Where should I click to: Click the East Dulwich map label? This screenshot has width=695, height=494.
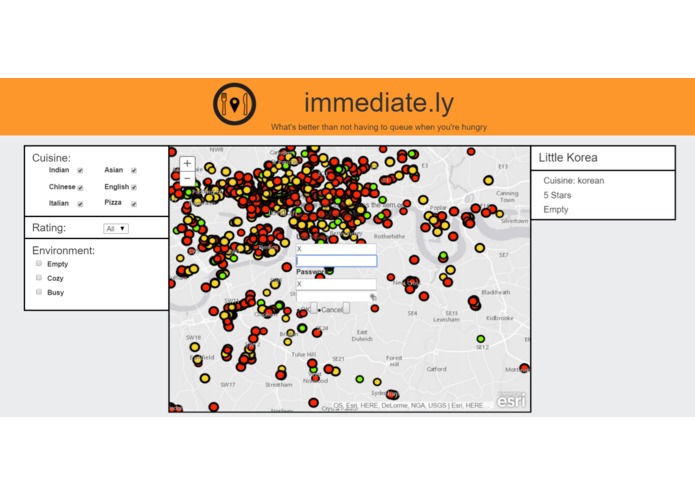pos(362,335)
